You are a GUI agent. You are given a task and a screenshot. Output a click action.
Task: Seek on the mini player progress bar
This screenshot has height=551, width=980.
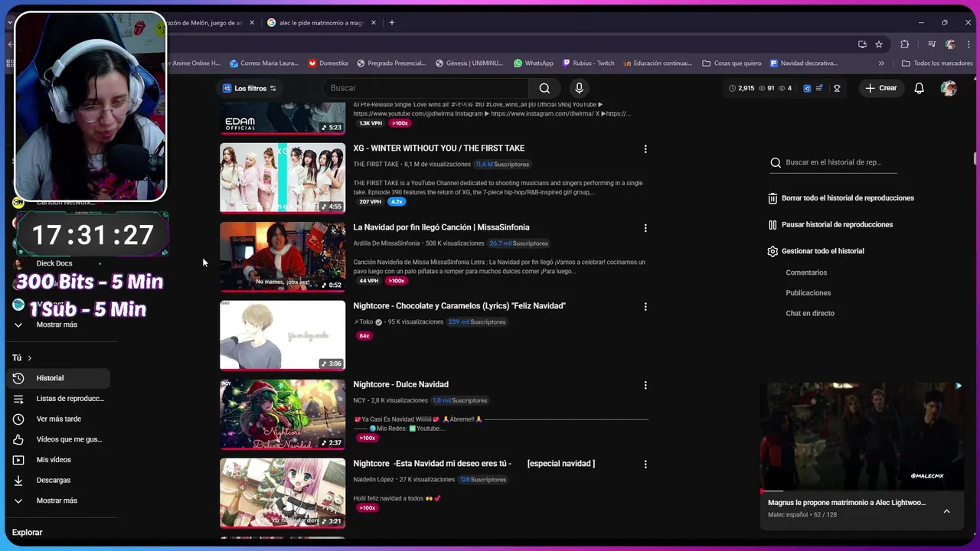pos(861,491)
